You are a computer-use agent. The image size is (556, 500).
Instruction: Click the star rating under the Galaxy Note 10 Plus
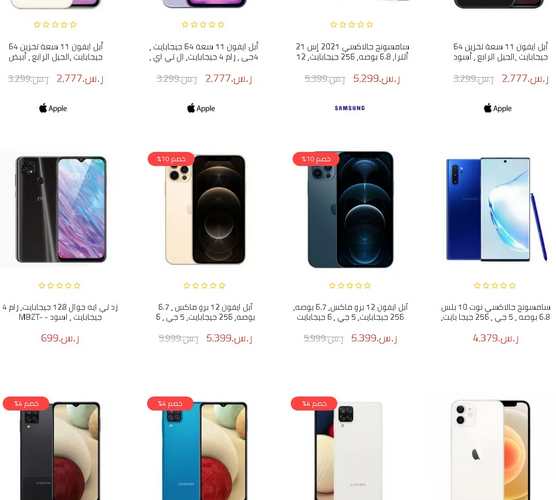click(x=495, y=285)
